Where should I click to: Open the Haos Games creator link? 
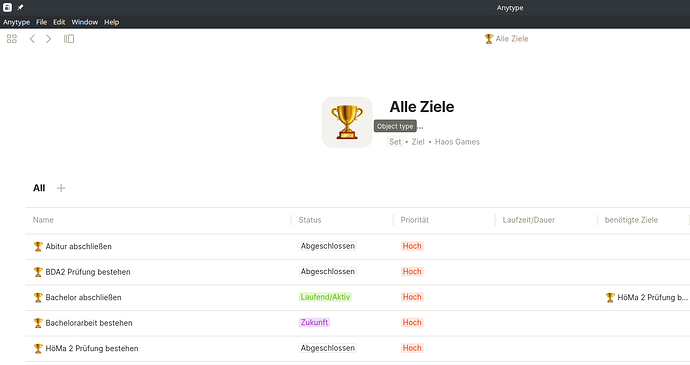[x=457, y=142]
